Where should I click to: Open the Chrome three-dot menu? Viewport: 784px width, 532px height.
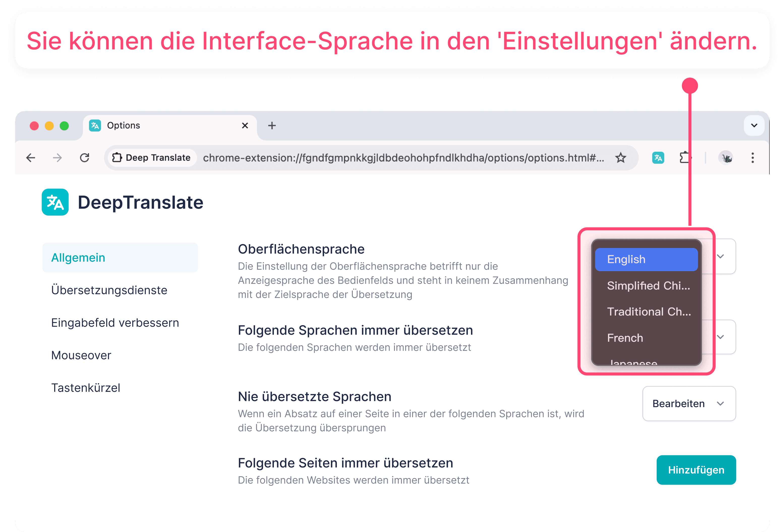[x=753, y=158]
